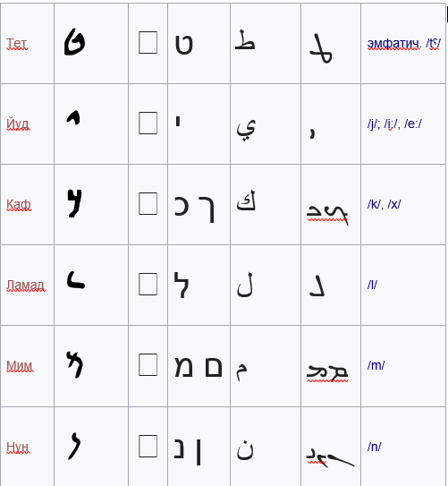This screenshot has height=486, width=448.
Task: Click the Aramaic Lamed glyph image
Action: tap(76, 280)
